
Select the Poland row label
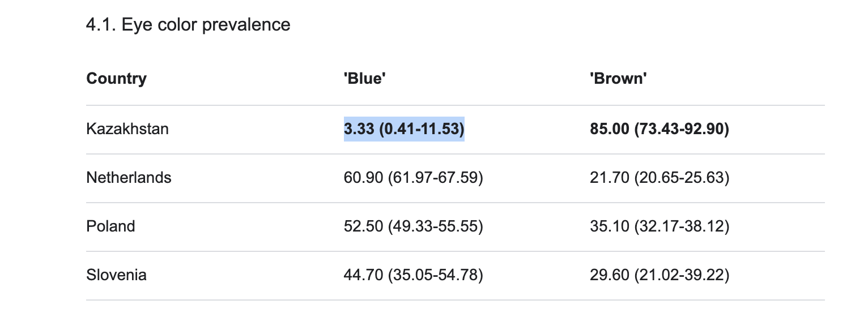[110, 226]
